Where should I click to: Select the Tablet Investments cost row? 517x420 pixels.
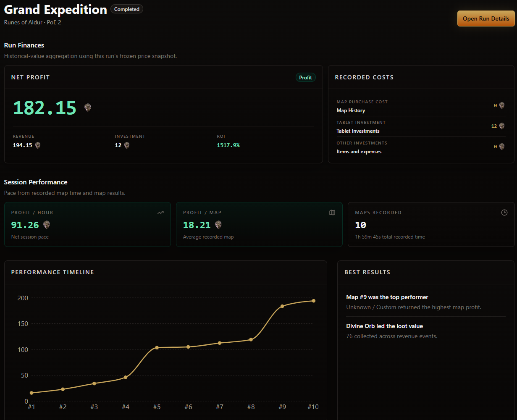(x=420, y=126)
